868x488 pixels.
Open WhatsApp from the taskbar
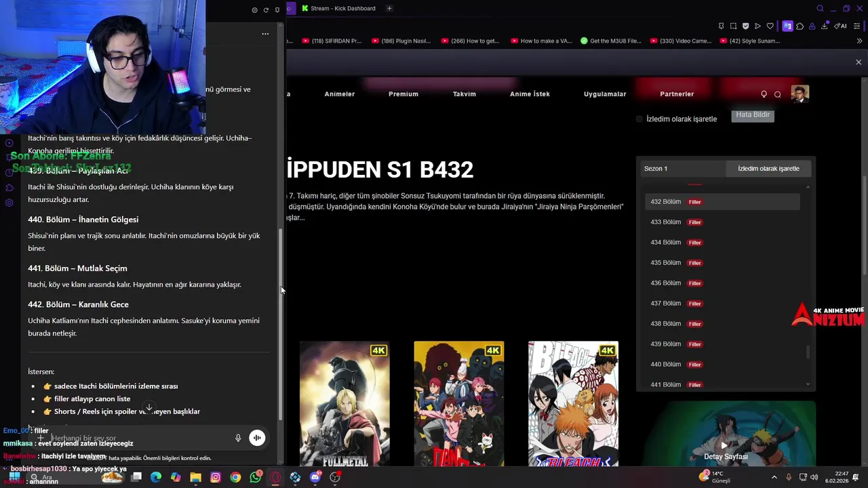[255, 477]
